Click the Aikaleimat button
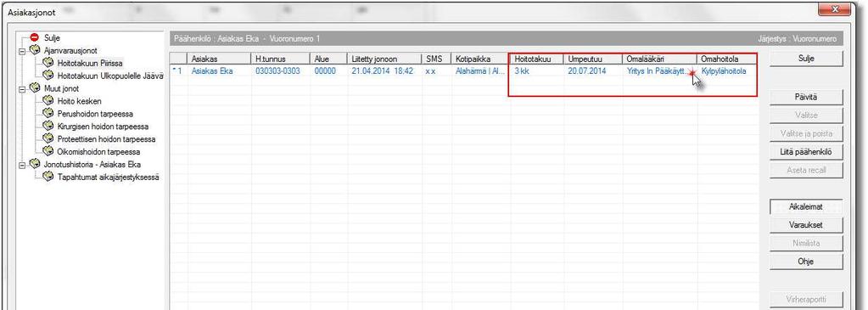This screenshot has width=868, height=310. pyautogui.click(x=806, y=207)
